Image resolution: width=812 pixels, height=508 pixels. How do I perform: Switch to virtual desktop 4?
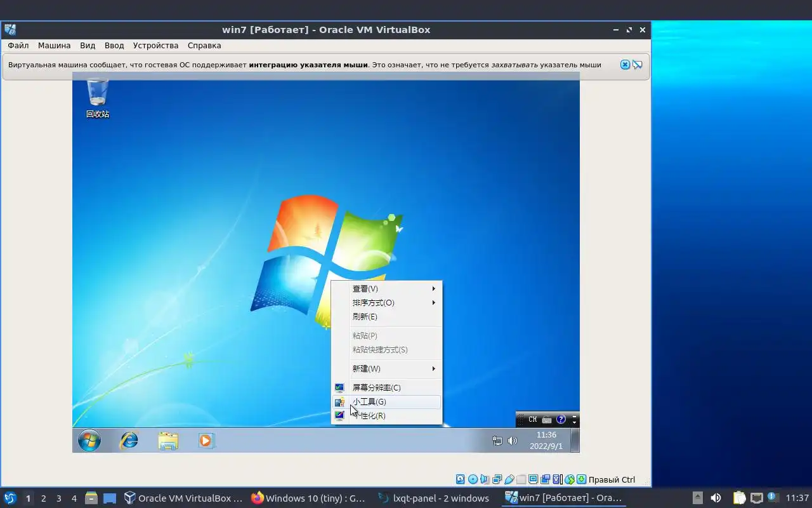tap(74, 498)
